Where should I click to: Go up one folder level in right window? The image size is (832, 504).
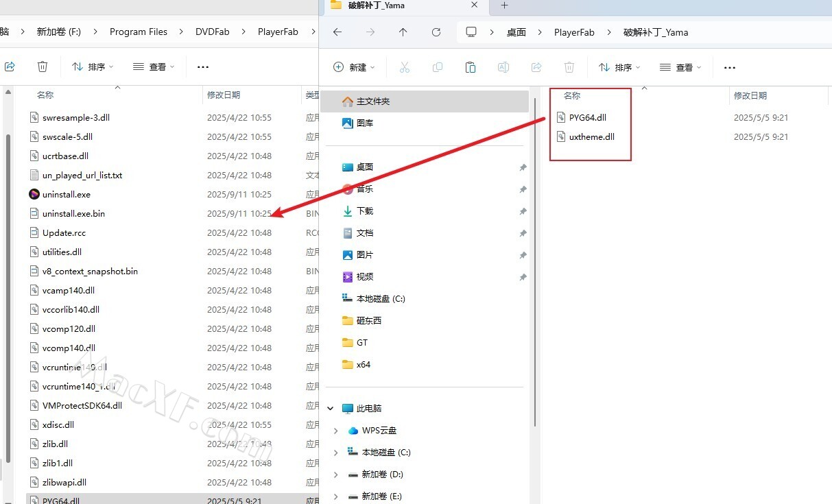tap(403, 32)
